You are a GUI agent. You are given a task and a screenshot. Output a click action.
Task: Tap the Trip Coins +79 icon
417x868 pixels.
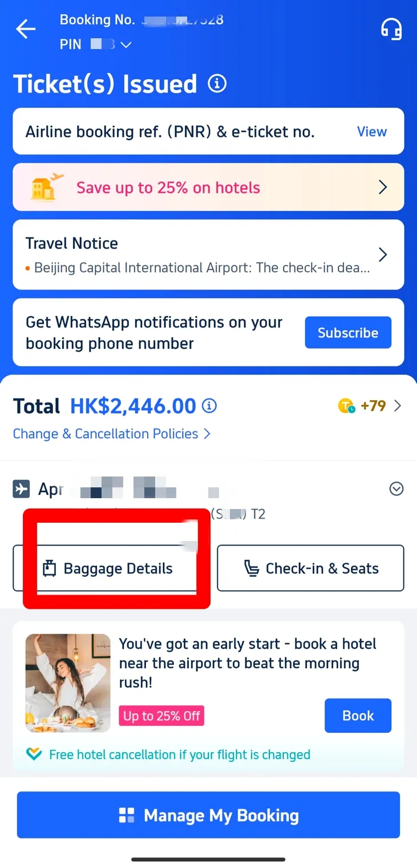(x=346, y=406)
